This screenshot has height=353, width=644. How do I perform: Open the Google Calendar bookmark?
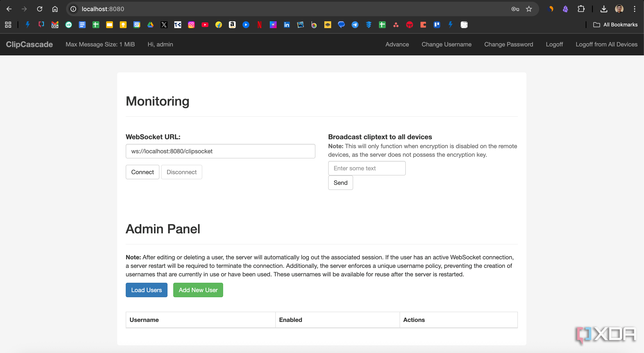(x=137, y=25)
